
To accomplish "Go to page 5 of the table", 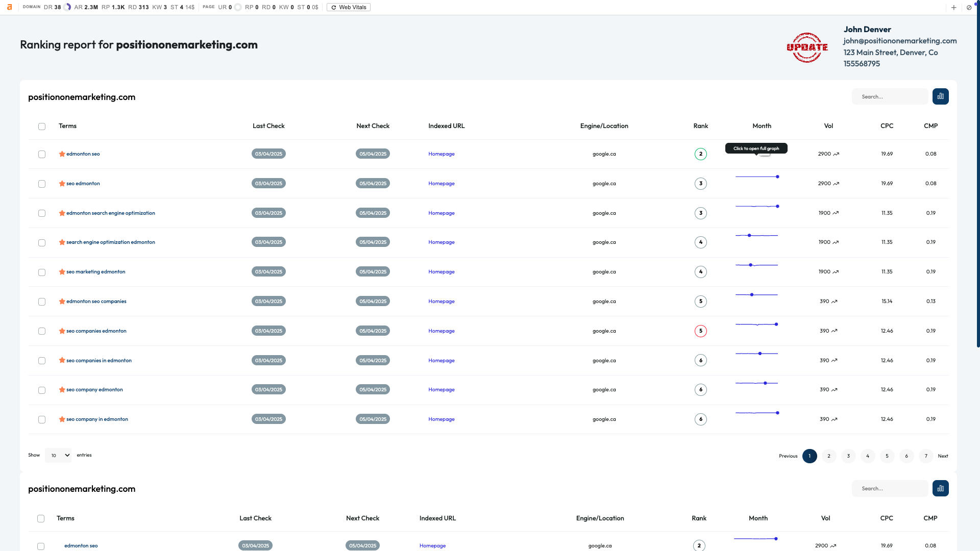I will click(x=887, y=456).
